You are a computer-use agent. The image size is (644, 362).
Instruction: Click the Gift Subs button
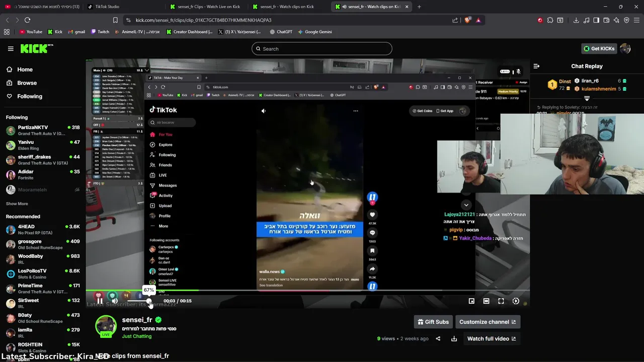point(432,322)
